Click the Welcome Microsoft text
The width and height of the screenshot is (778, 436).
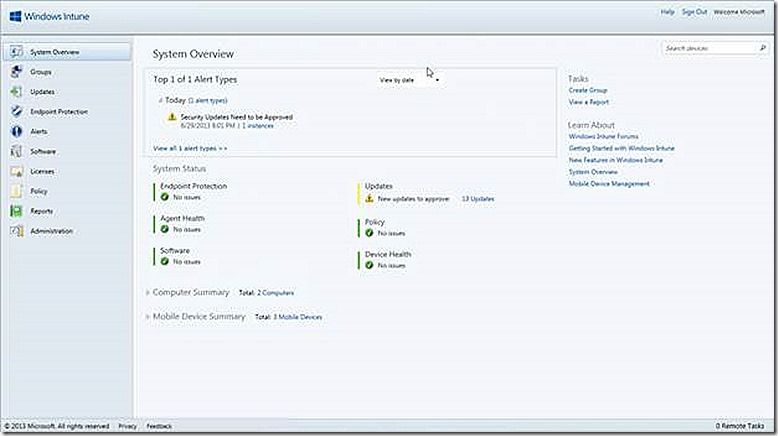click(x=739, y=12)
